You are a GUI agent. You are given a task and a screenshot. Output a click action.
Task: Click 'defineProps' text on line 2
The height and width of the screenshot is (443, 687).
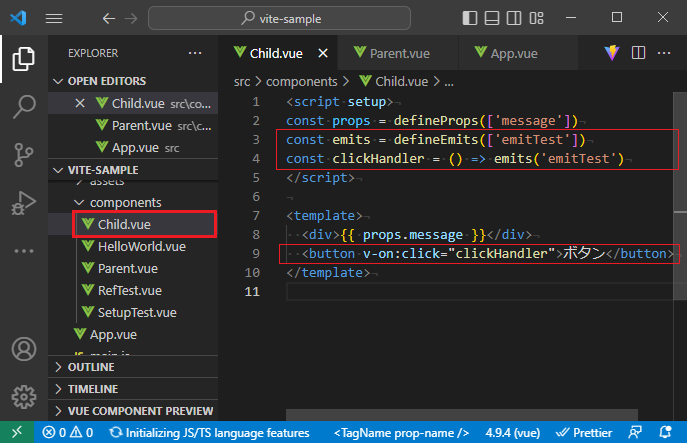436,120
